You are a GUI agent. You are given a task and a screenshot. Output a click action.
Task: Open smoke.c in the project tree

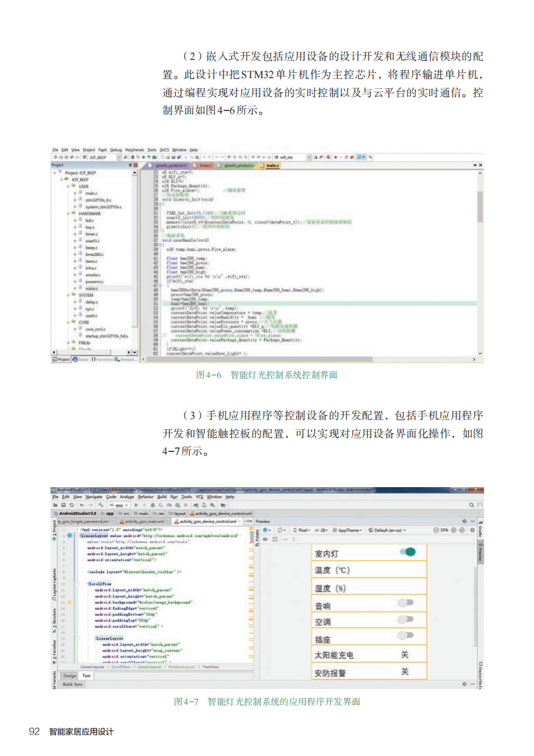pyautogui.click(x=93, y=274)
